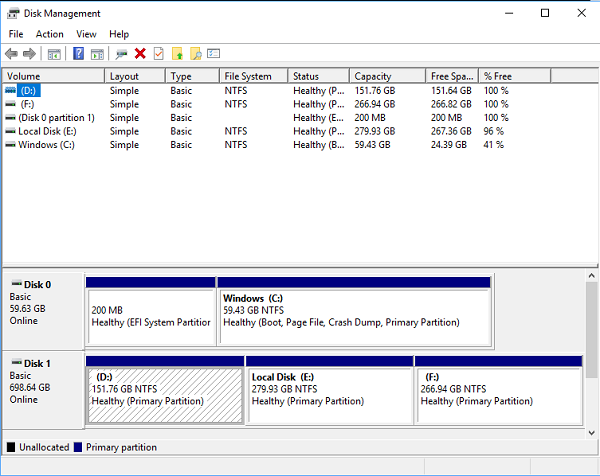Click the Properties checkmark page icon
Viewport: 600px width, 476px height.
point(158,54)
